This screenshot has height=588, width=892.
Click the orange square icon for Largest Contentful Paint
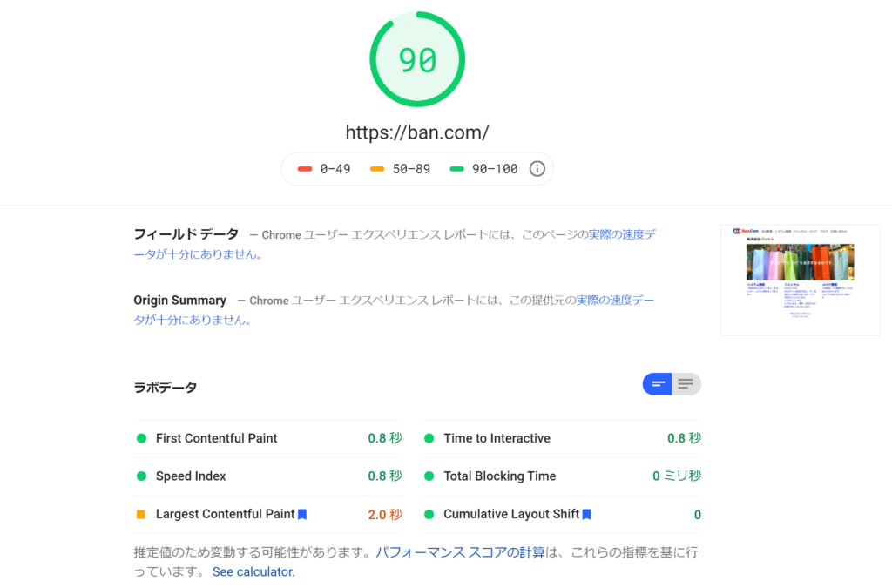click(141, 515)
